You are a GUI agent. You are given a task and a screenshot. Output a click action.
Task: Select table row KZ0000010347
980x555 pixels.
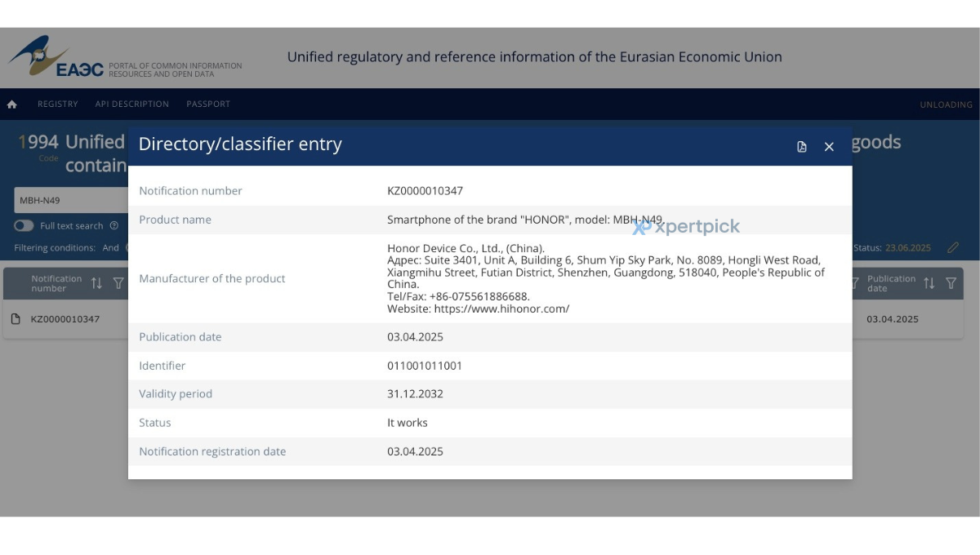[483, 319]
